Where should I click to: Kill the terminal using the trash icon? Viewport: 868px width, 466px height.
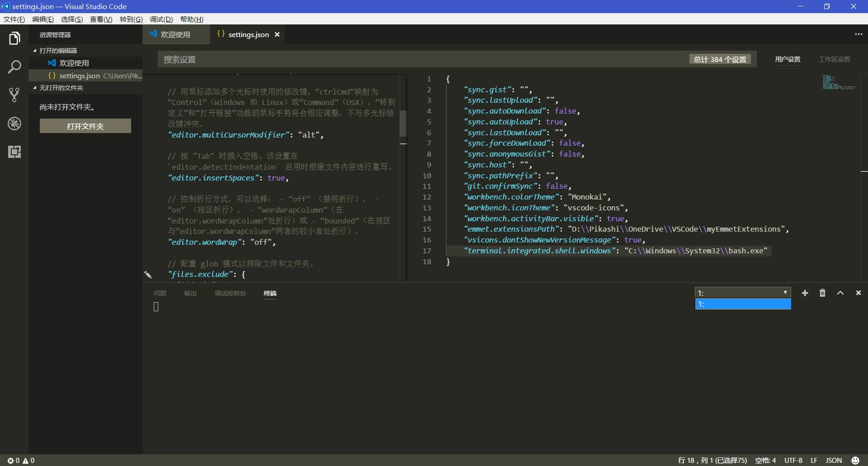822,293
